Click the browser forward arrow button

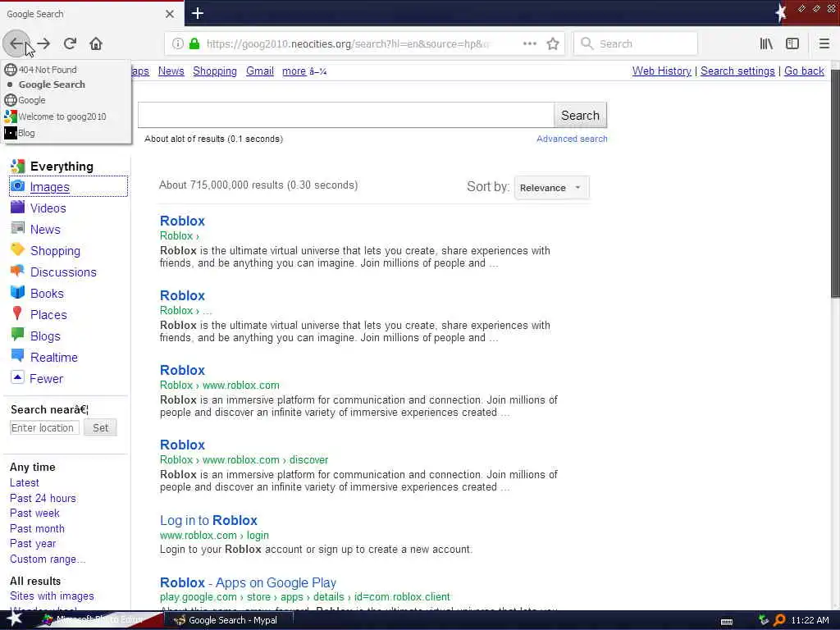[44, 44]
